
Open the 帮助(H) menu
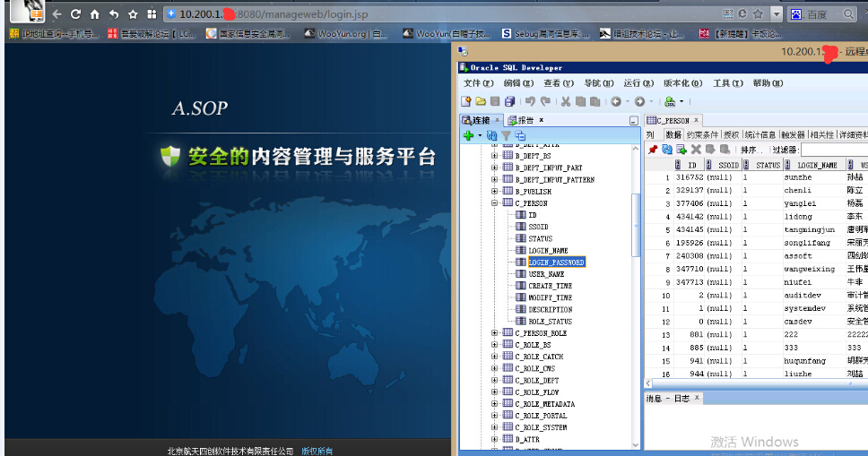click(768, 83)
